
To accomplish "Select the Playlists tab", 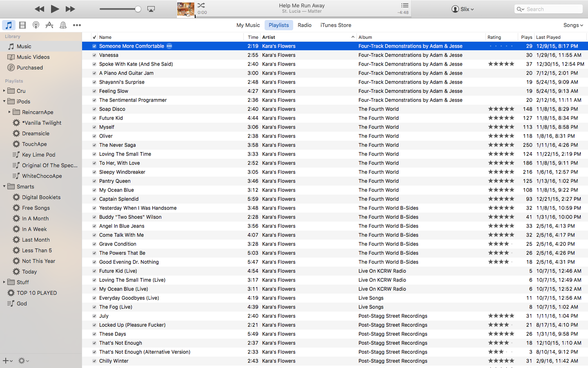I will coord(279,25).
